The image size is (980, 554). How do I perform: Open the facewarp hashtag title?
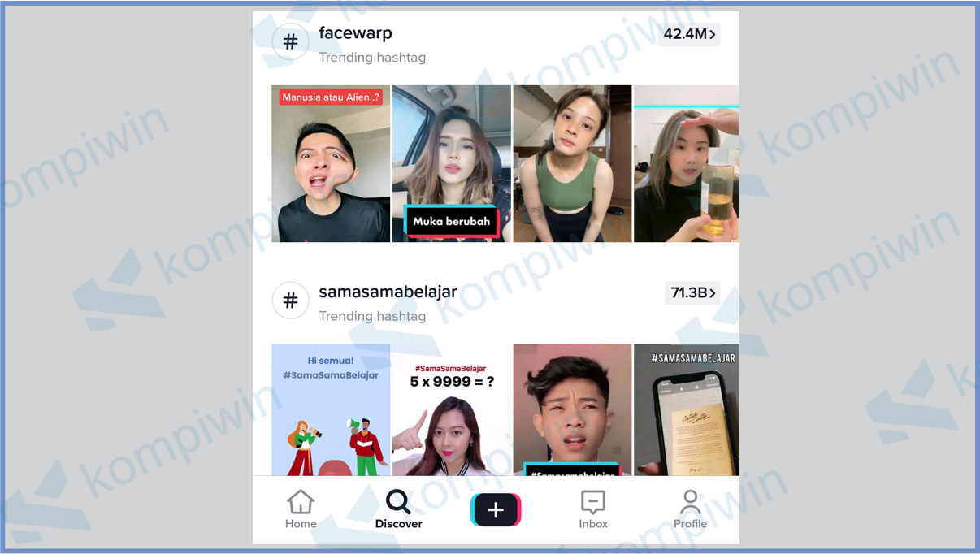[x=355, y=33]
